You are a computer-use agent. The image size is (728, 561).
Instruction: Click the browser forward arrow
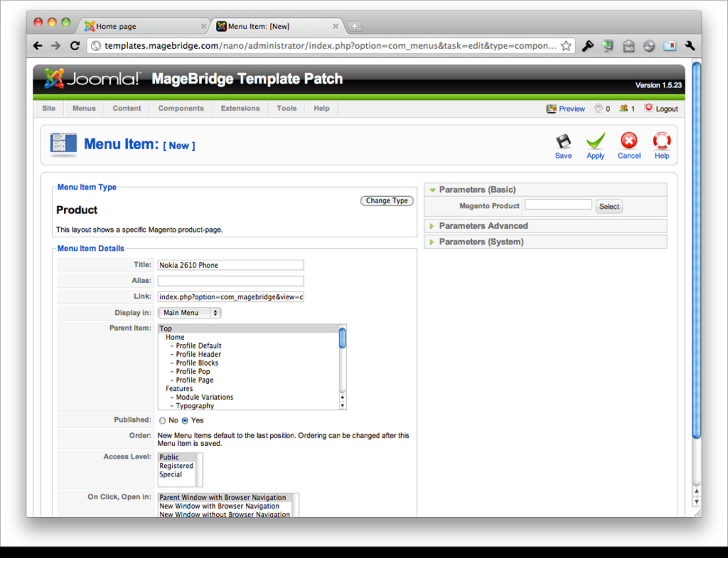pyautogui.click(x=56, y=46)
